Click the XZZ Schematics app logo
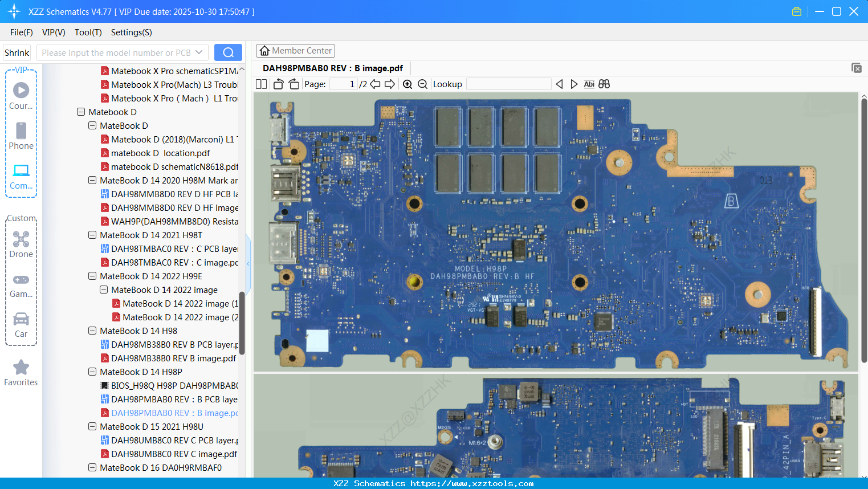The image size is (868, 489). [14, 11]
